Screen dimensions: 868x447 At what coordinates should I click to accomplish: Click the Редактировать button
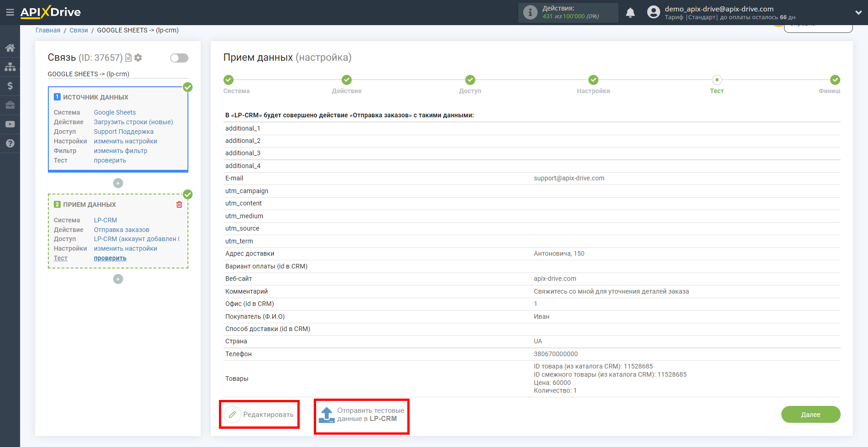[259, 415]
